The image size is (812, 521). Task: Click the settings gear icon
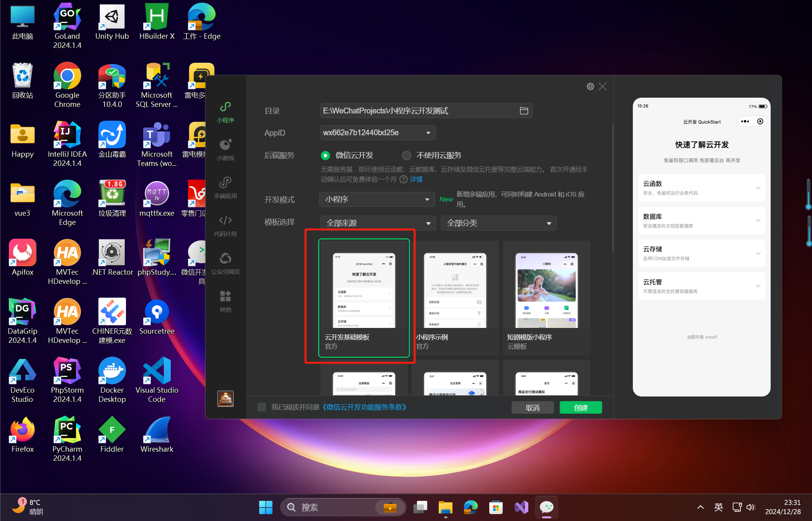590,87
